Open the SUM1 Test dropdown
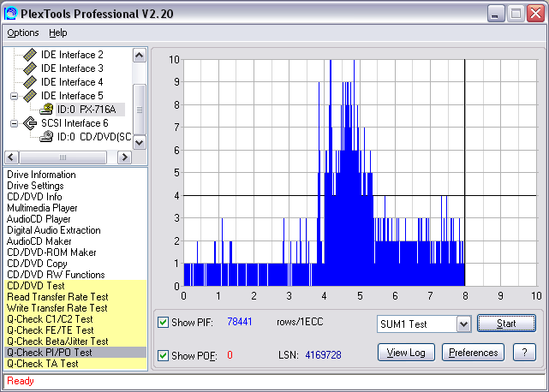The width and height of the screenshot is (549, 392). (x=463, y=324)
